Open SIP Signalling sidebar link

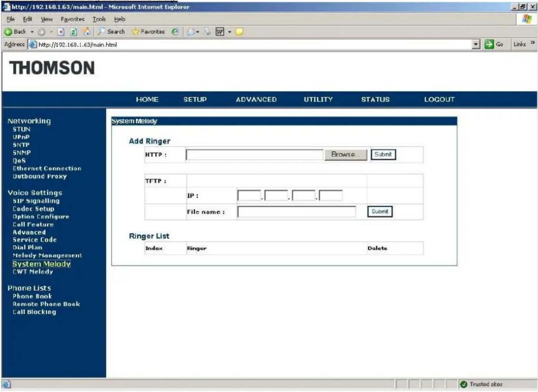[x=36, y=201]
